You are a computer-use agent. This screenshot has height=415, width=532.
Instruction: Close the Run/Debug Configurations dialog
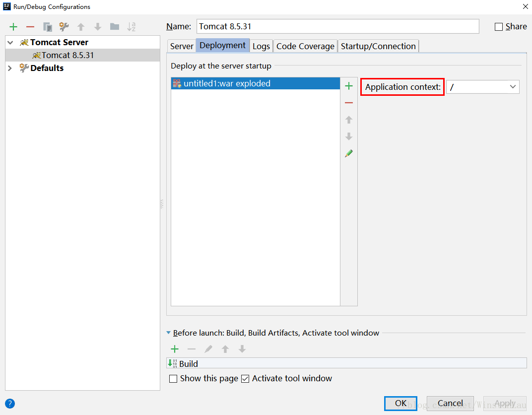525,6
